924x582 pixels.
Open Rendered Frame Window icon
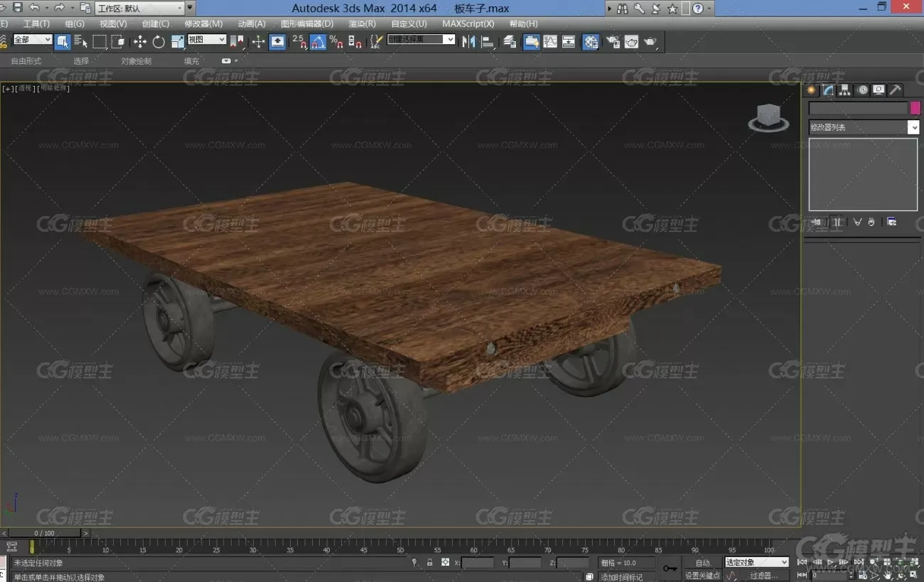click(631, 42)
